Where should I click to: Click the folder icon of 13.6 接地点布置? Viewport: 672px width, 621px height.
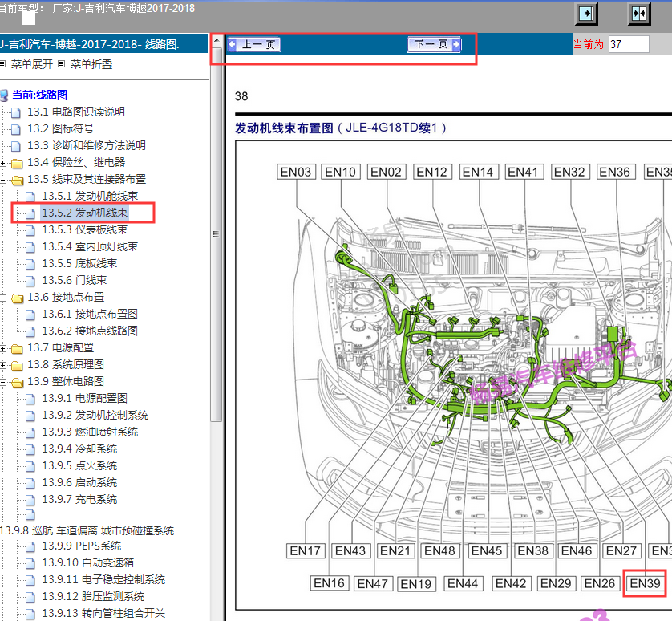click(x=17, y=298)
